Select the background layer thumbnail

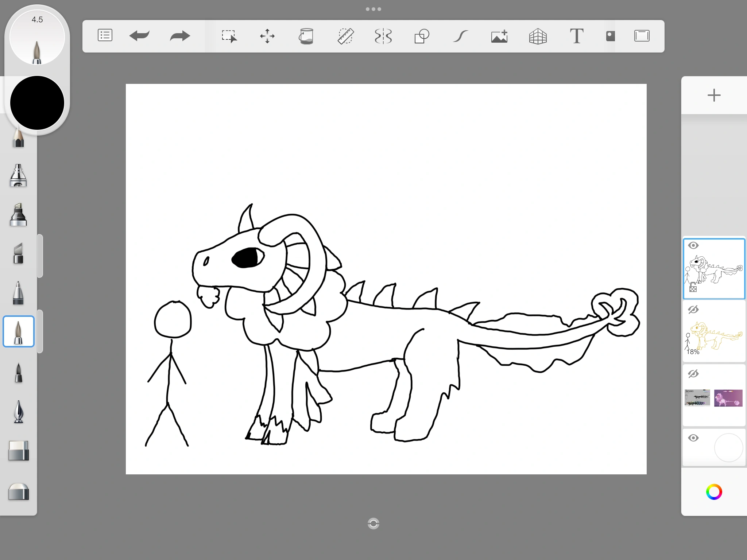point(729,448)
